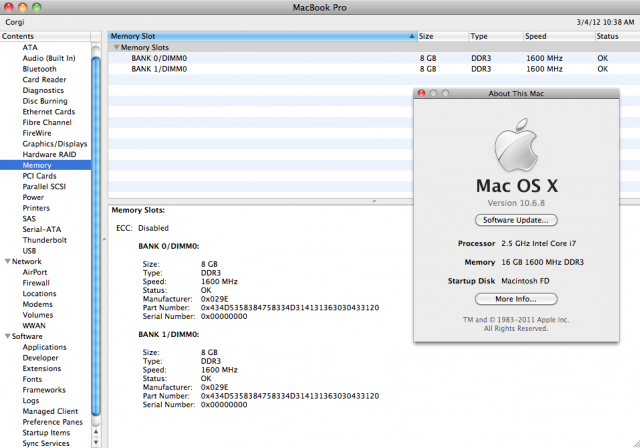Select Preference Panes under Software
The height and width of the screenshot is (448, 640).
(53, 422)
